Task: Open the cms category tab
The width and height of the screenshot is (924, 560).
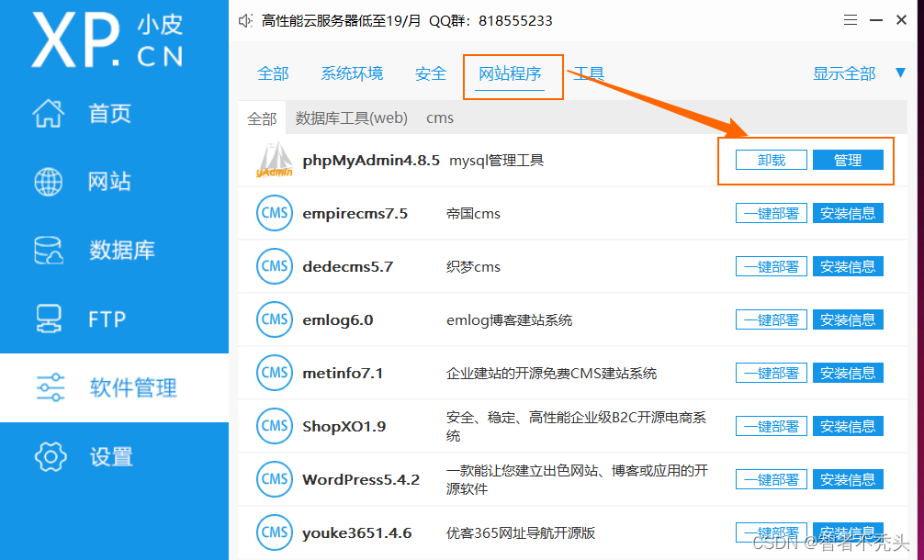Action: point(439,118)
